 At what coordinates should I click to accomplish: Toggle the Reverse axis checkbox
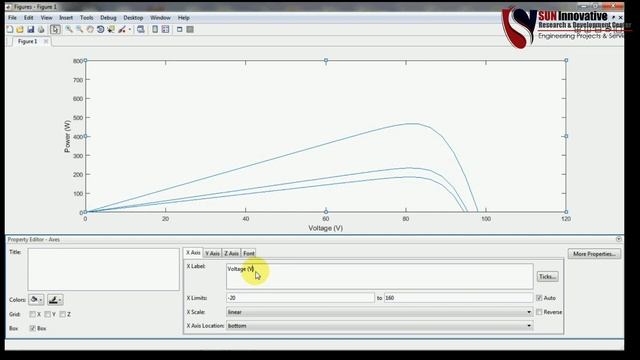pos(539,312)
